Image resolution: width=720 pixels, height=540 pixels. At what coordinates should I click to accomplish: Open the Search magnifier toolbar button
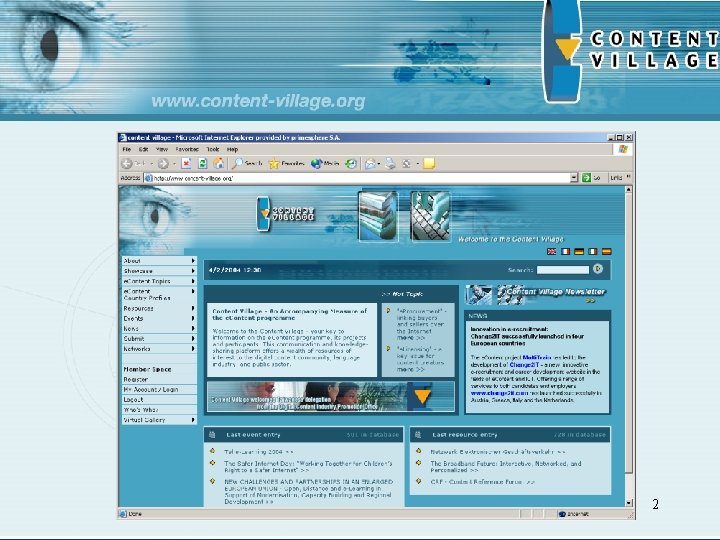click(x=247, y=163)
